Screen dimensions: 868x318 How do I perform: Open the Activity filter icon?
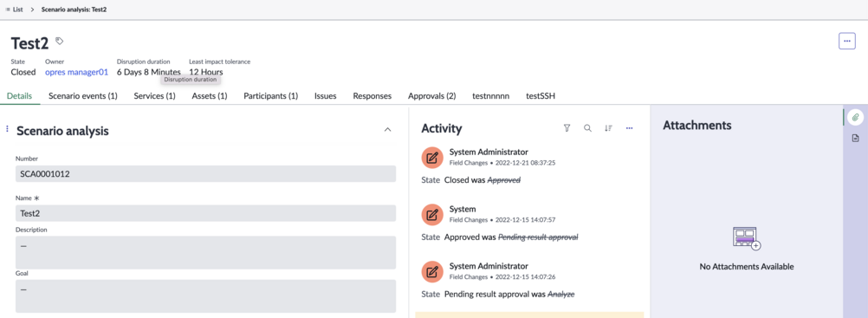pos(567,128)
